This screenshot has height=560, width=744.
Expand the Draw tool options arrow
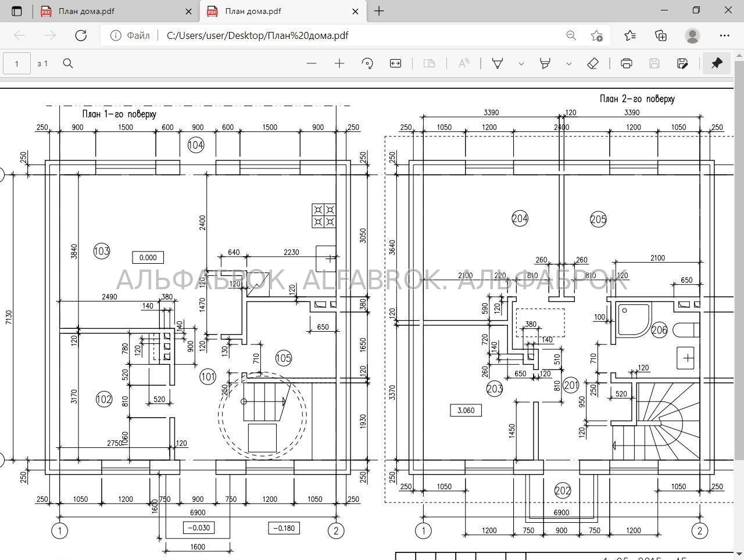tap(521, 63)
